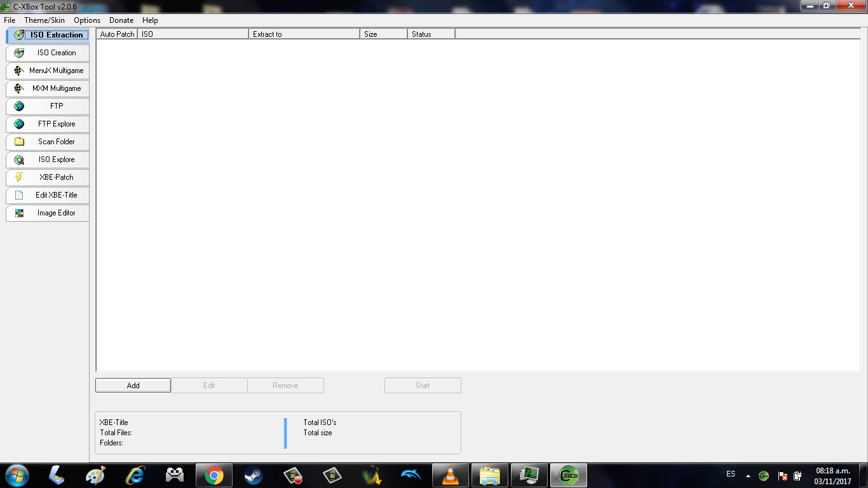Click the Folders: label
The image size is (868, 488).
111,443
